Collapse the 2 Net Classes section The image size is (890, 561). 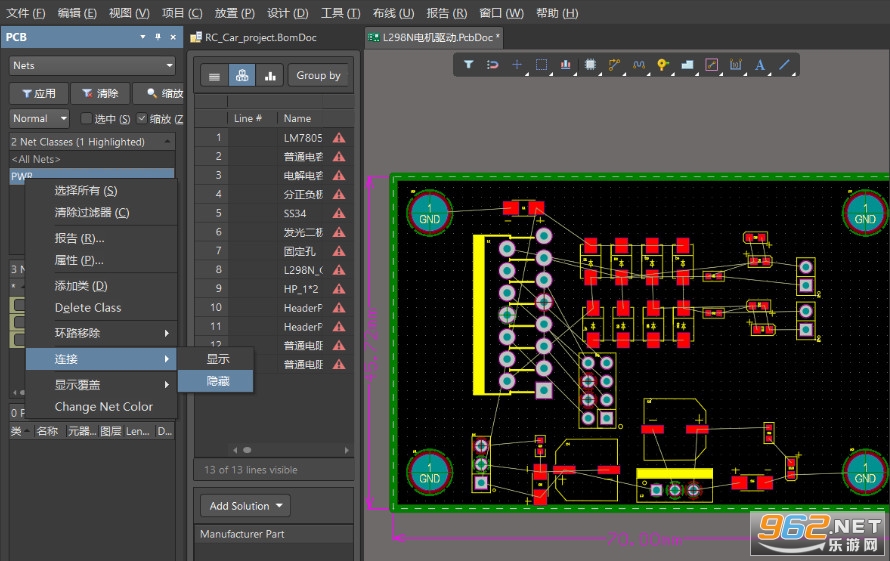(x=167, y=141)
